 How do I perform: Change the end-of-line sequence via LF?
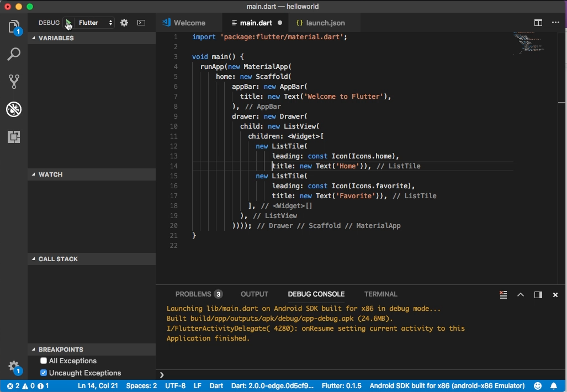[x=198, y=386]
